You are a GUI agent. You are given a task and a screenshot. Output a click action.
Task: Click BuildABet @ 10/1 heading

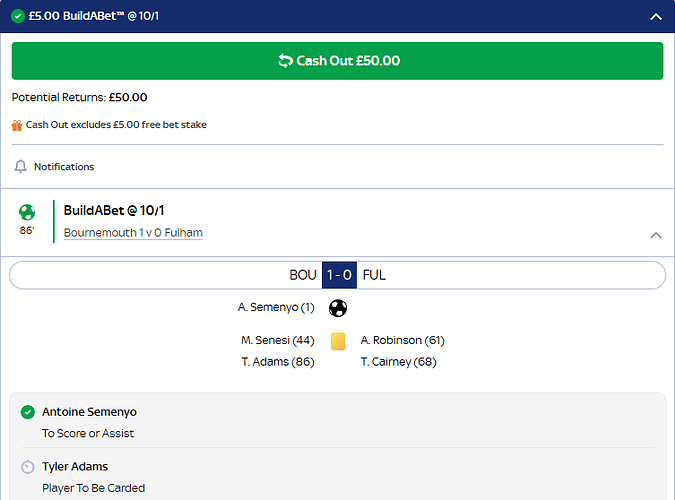[114, 210]
